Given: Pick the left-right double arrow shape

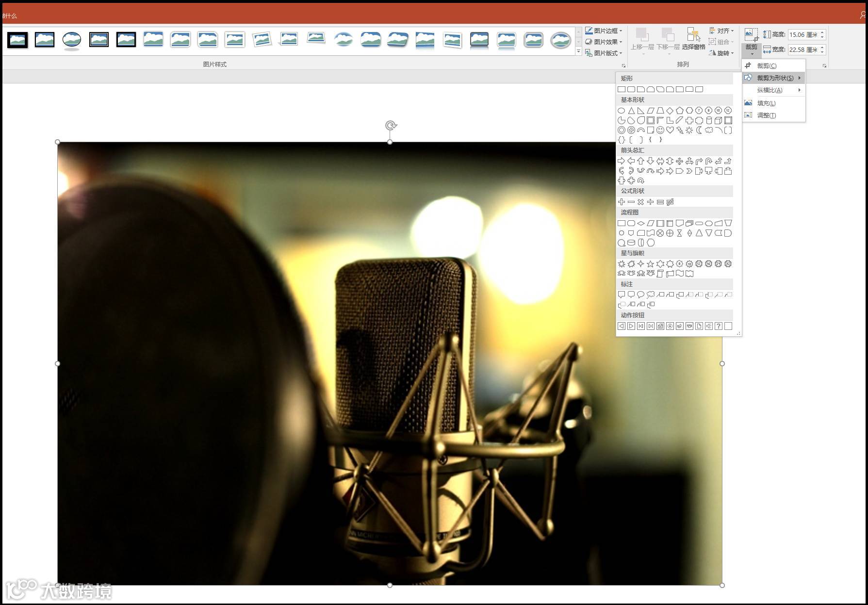Looking at the screenshot, I should coord(660,161).
